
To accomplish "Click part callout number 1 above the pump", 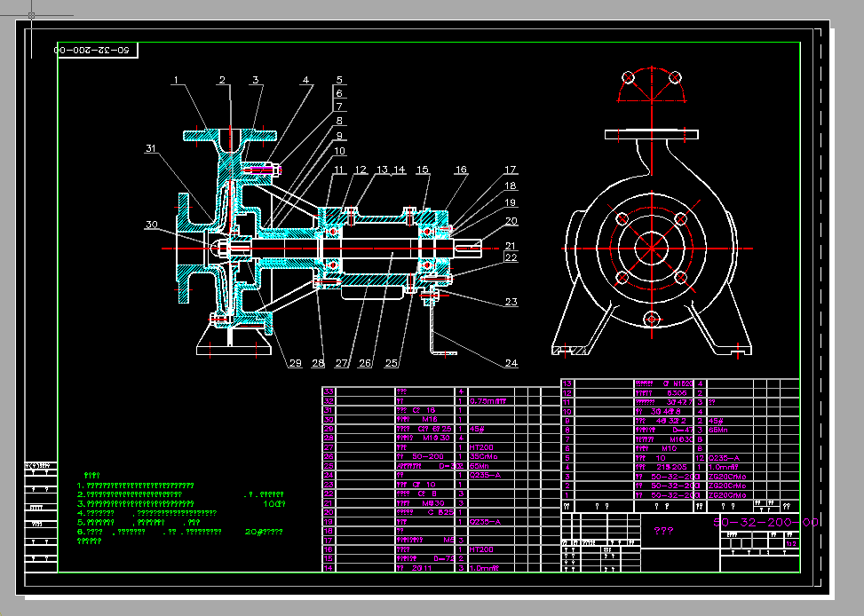I will 176,81.
